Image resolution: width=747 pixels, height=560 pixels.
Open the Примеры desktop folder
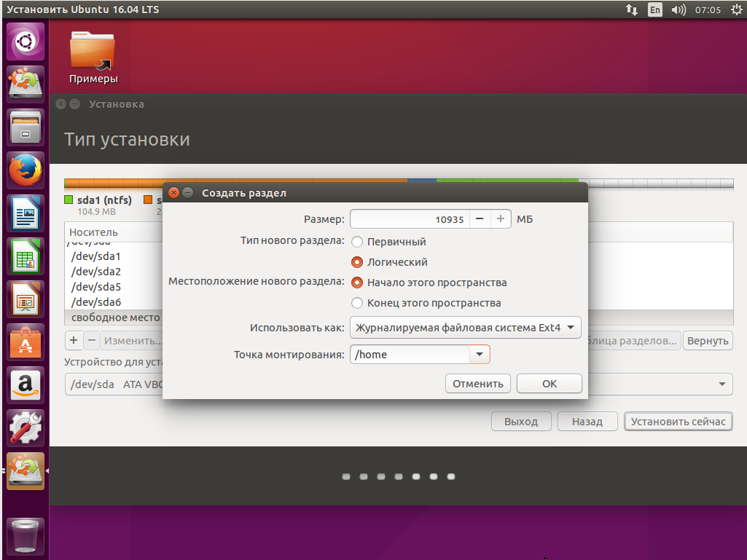(93, 58)
